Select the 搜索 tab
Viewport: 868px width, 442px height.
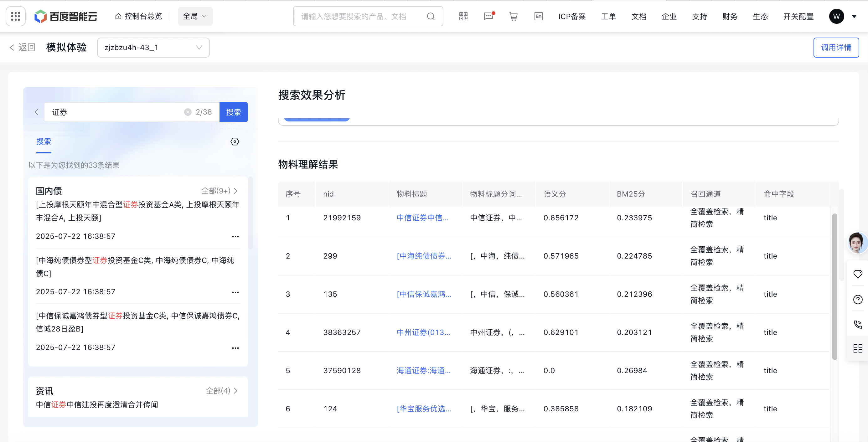[x=44, y=141]
